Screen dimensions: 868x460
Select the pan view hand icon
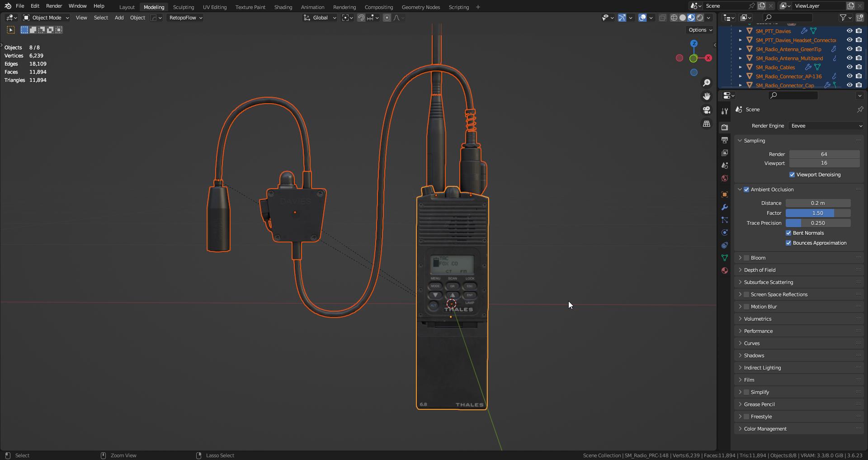[x=707, y=96]
